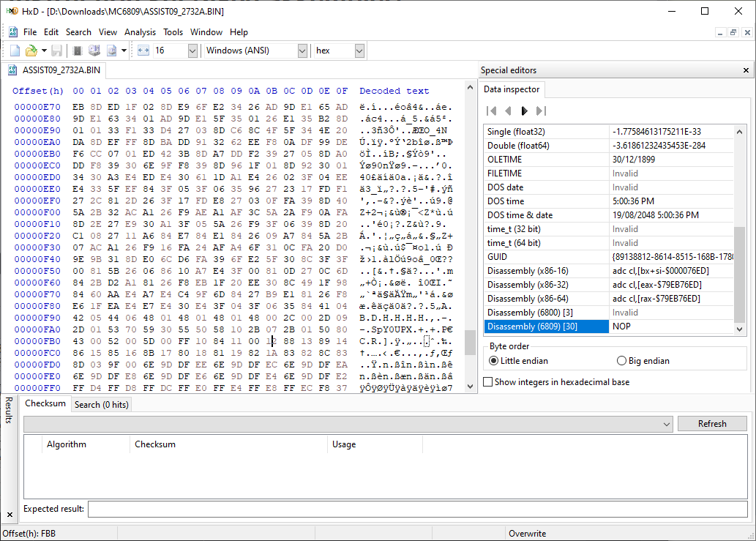Viewport: 756px width, 541px height.
Task: Open the View menu
Action: click(x=108, y=31)
